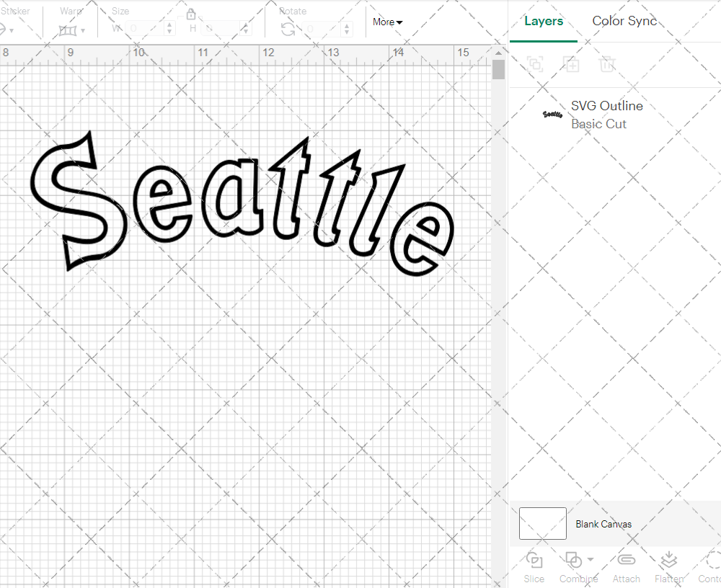Click the duplicate layer icon in Layers panel
721x588 pixels.
572,64
